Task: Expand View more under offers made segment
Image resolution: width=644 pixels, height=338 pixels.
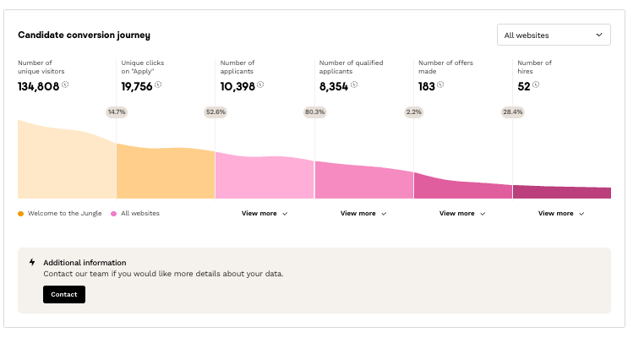Action: coord(462,214)
